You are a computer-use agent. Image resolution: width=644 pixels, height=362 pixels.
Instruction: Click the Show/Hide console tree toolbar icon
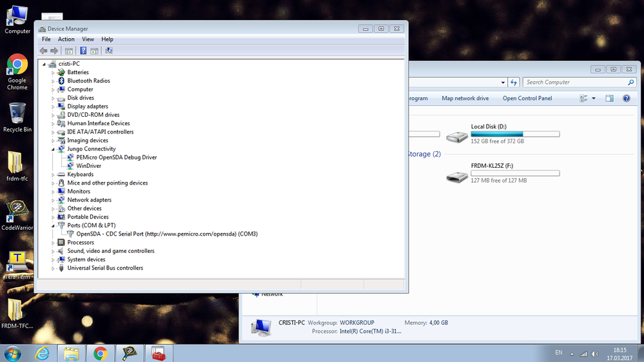pyautogui.click(x=69, y=50)
